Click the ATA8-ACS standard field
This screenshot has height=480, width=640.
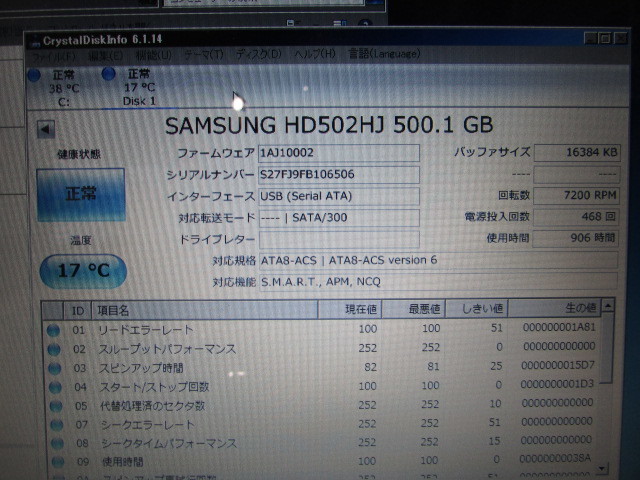pos(438,260)
